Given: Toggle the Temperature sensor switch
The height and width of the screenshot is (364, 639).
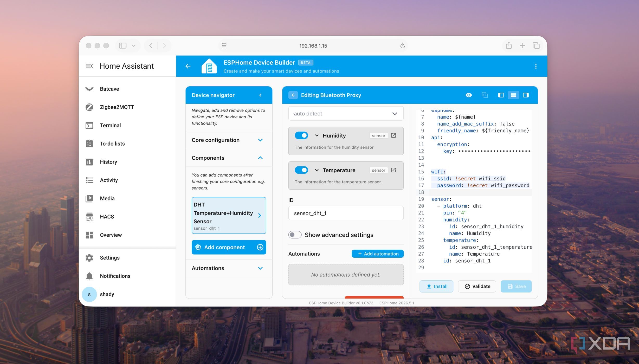Looking at the screenshot, I should tap(301, 170).
